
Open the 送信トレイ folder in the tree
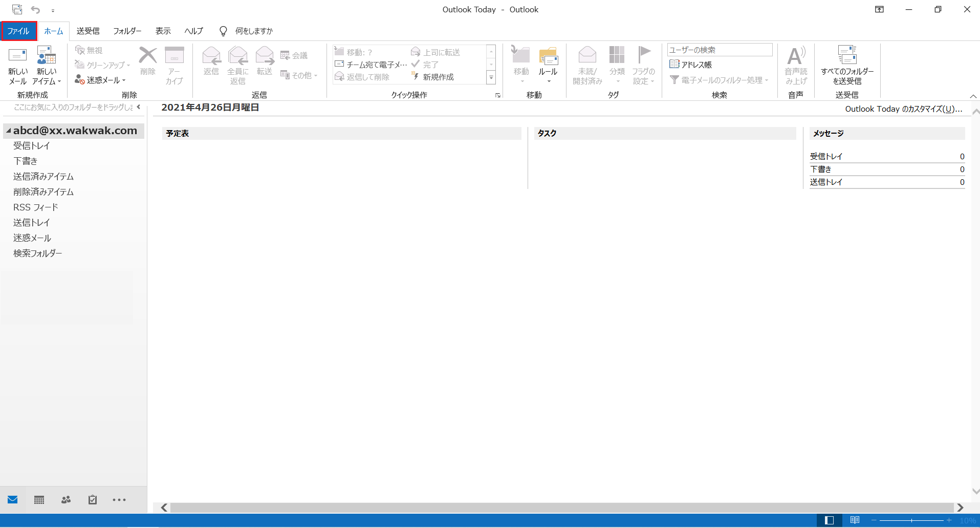(32, 223)
